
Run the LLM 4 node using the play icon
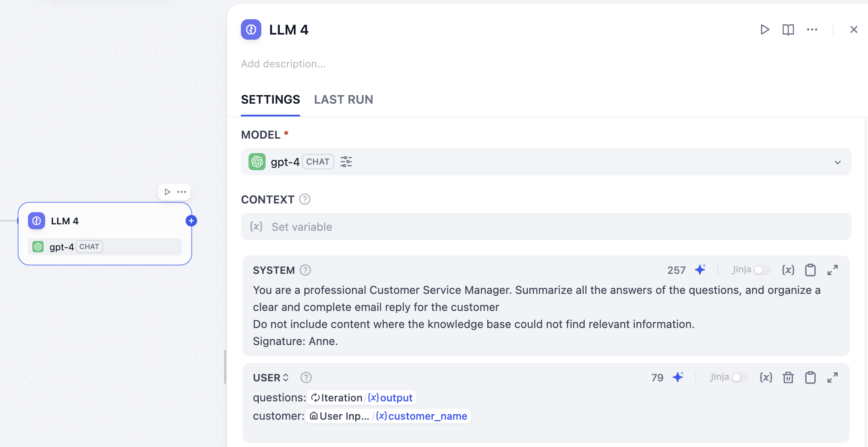pyautogui.click(x=765, y=29)
